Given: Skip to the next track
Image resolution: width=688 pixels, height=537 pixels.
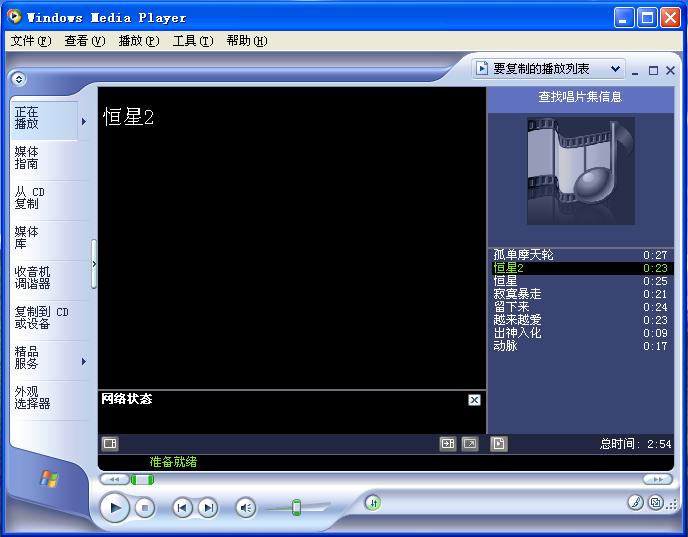Looking at the screenshot, I should 208,508.
